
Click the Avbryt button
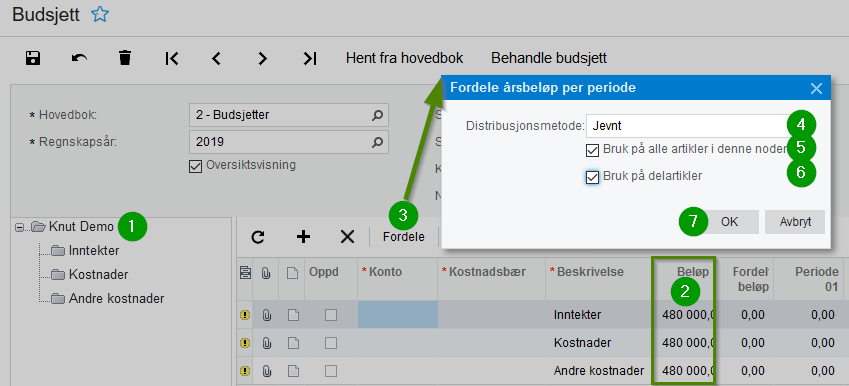tap(795, 222)
